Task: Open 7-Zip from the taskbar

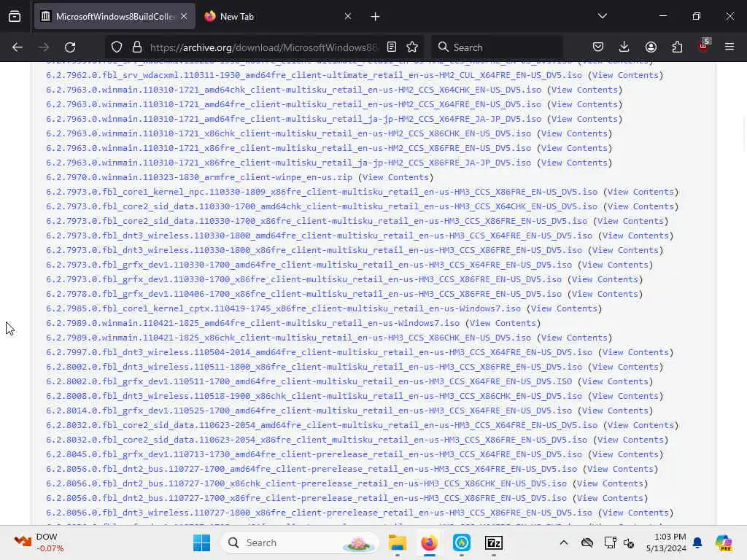Action: tap(494, 542)
